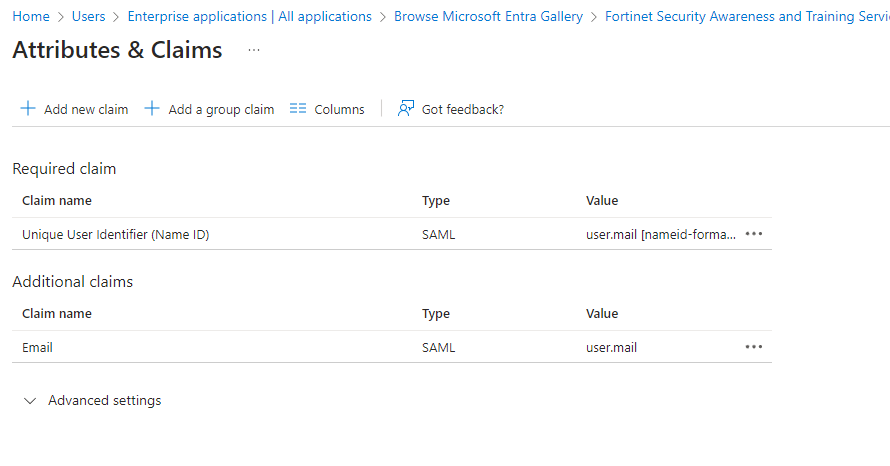Go to Home breadcrumb

tap(31, 17)
